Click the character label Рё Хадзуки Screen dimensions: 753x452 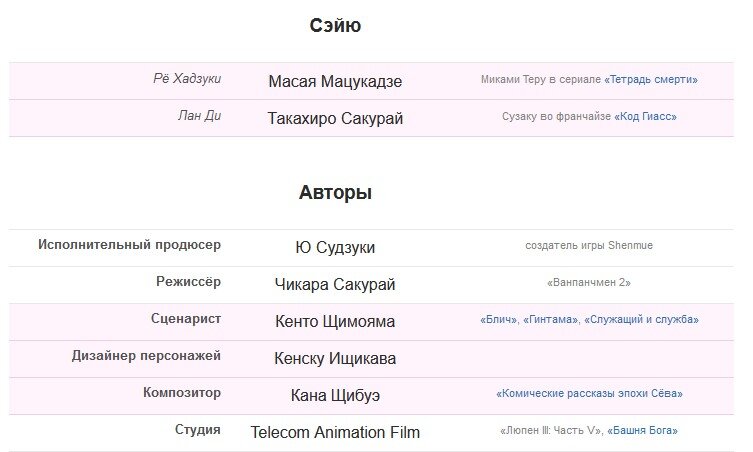(187, 79)
